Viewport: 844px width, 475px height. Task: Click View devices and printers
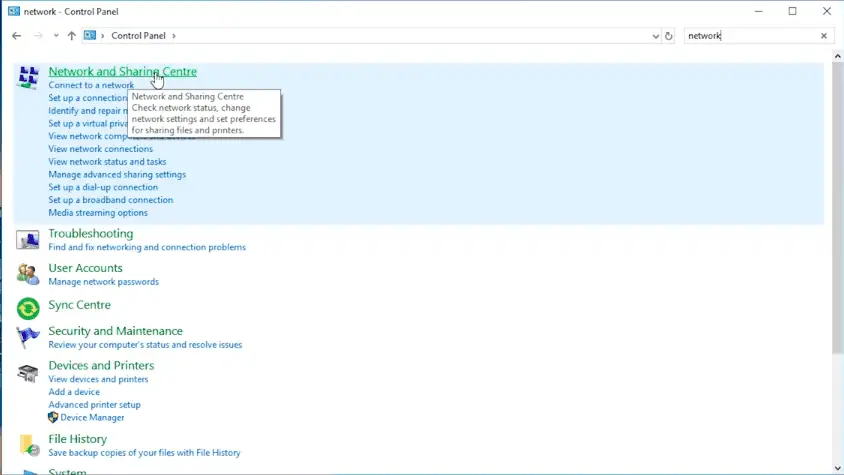point(98,379)
